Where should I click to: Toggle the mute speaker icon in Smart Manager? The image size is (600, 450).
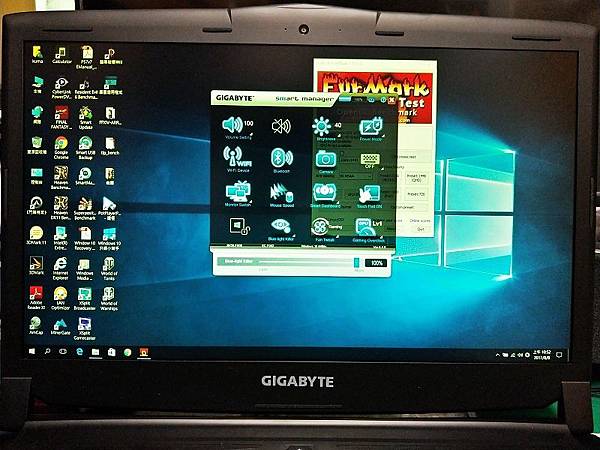[281, 126]
